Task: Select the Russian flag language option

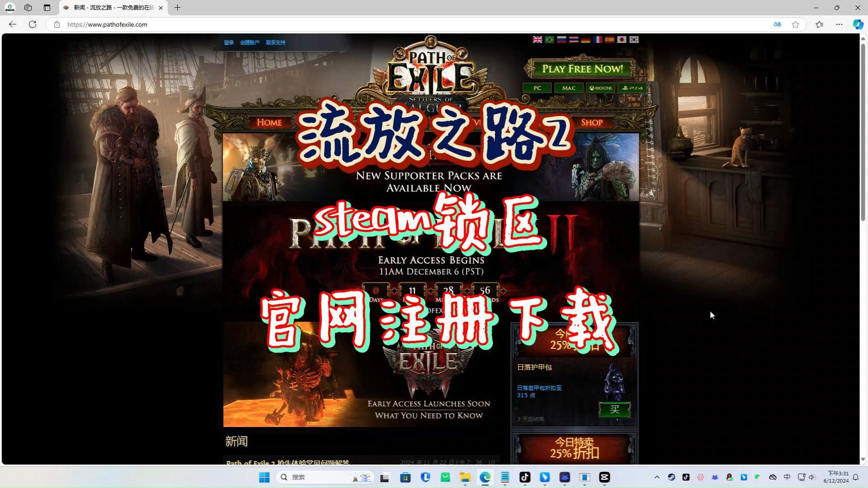Action: coord(561,40)
